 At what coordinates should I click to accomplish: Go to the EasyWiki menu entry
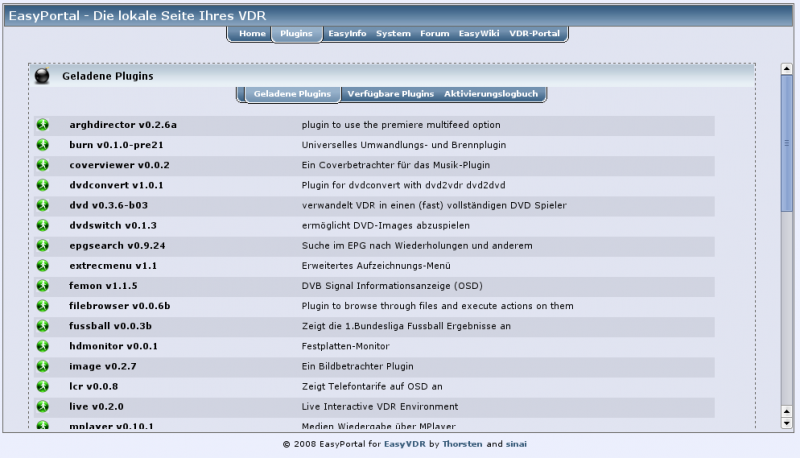click(479, 34)
